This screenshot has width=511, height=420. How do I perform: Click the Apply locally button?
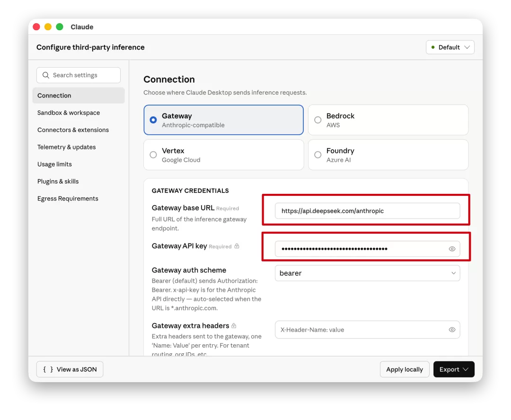[x=405, y=369]
